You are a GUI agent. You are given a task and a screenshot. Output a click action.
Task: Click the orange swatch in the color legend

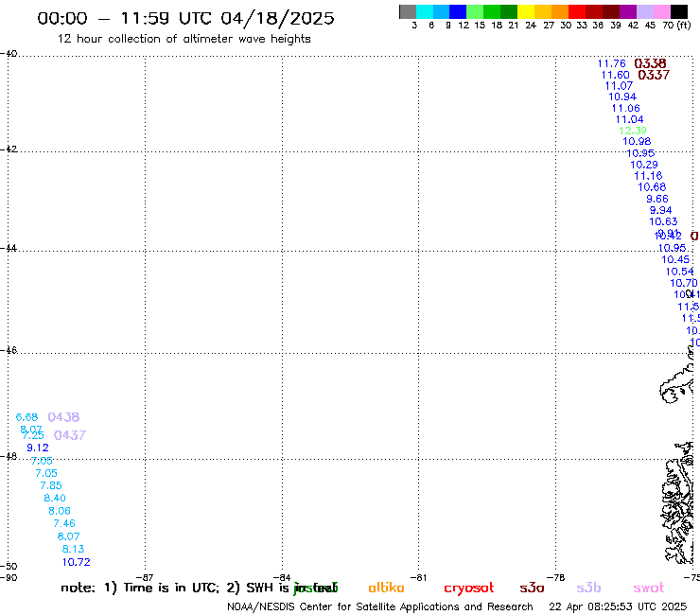(559, 11)
